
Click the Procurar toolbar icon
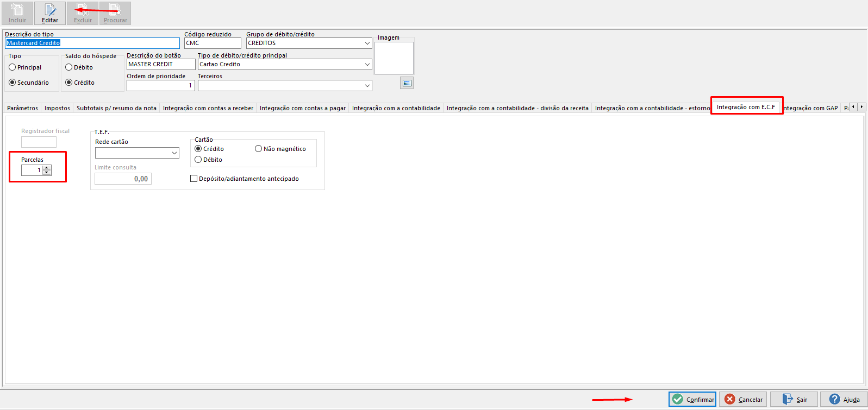[115, 13]
